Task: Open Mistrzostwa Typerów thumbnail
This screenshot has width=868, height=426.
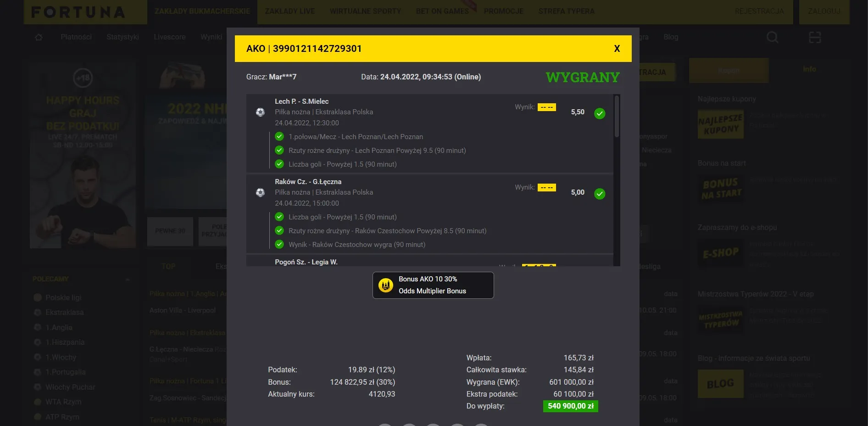Action: (x=720, y=319)
